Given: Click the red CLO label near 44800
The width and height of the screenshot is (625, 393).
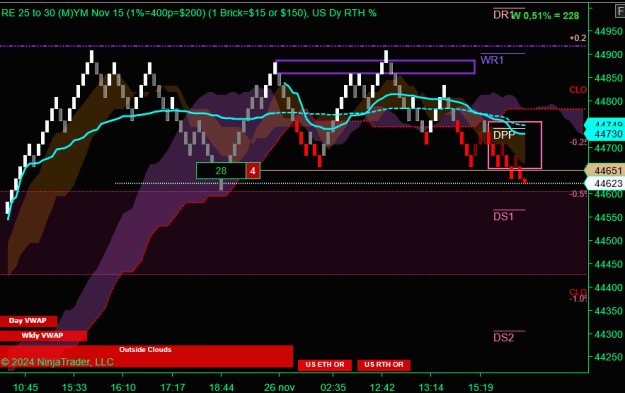Looking at the screenshot, I should 578,90.
